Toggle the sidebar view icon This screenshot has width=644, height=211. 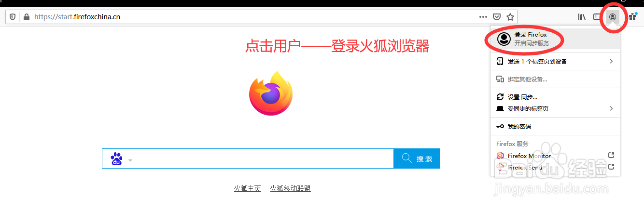pyautogui.click(x=597, y=17)
